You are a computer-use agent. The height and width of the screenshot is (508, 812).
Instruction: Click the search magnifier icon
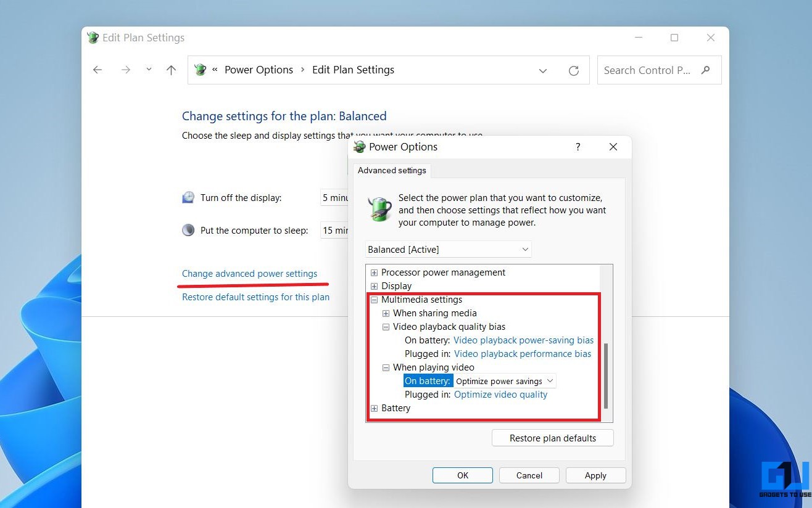pyautogui.click(x=706, y=70)
